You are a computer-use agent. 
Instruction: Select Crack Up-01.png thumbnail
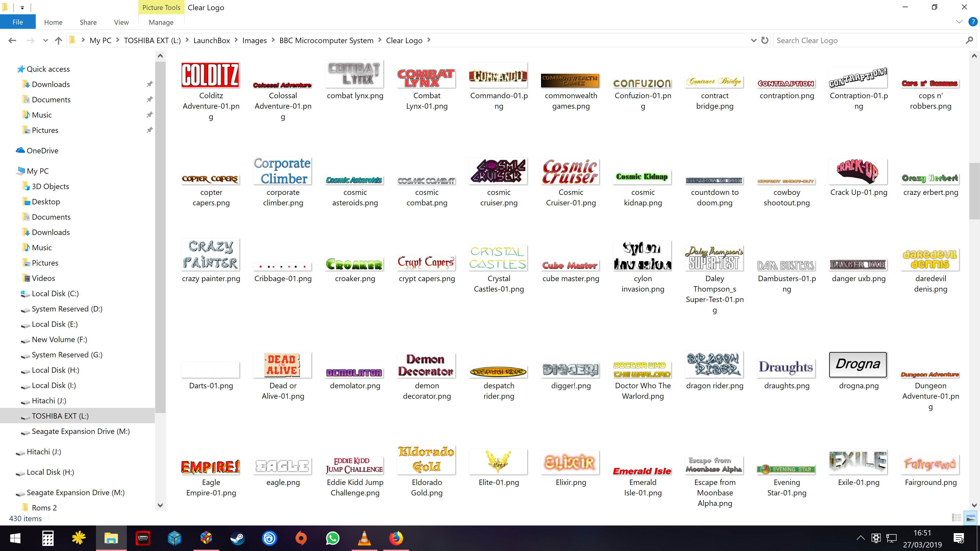[x=858, y=172]
